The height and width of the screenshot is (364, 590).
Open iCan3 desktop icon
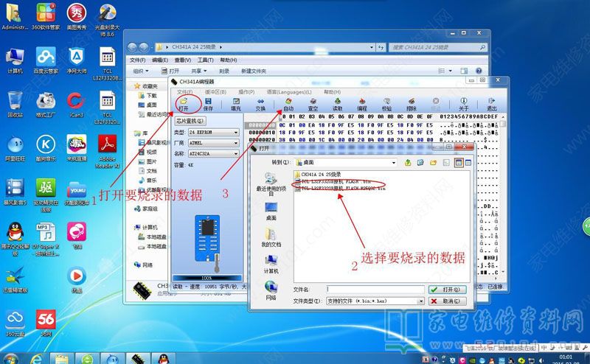[x=77, y=105]
